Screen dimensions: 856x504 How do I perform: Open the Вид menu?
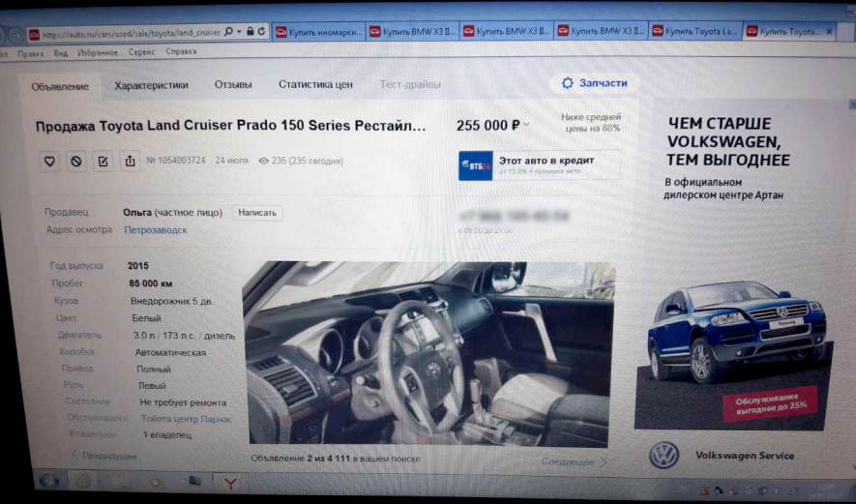[x=61, y=53]
